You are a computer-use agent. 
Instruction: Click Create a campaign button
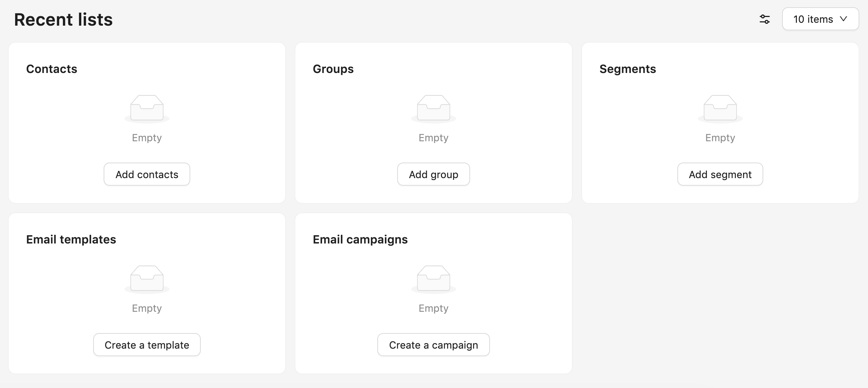tap(433, 345)
